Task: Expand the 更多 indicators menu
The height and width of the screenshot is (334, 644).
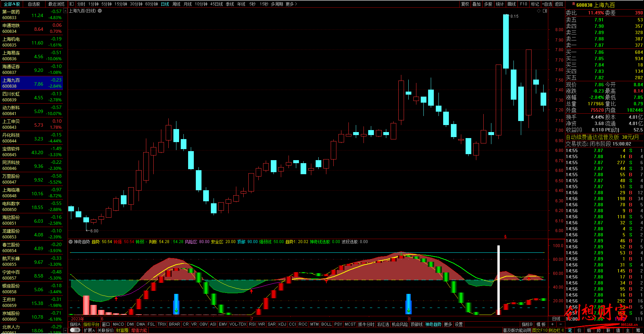Action: pos(448,324)
